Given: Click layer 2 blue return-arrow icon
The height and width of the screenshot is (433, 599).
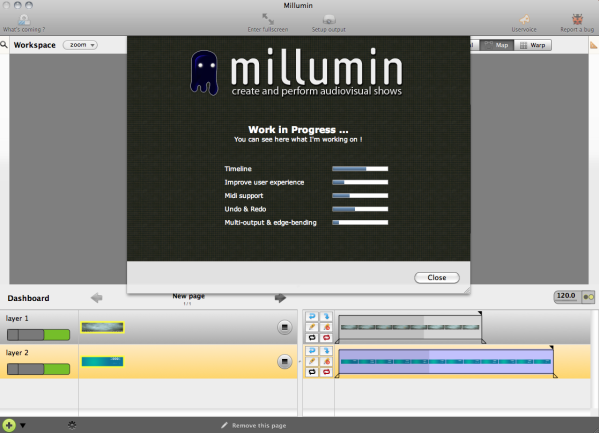Looking at the screenshot, I should click(312, 351).
